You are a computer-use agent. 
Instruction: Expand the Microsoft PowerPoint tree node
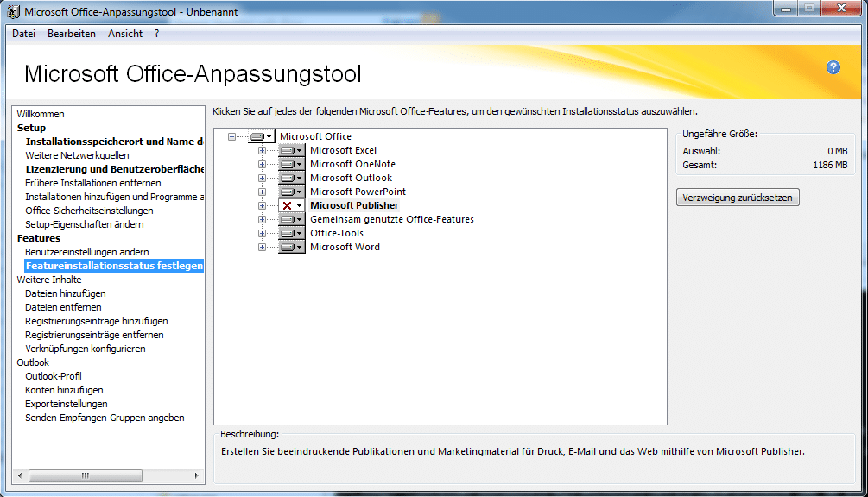(x=262, y=192)
